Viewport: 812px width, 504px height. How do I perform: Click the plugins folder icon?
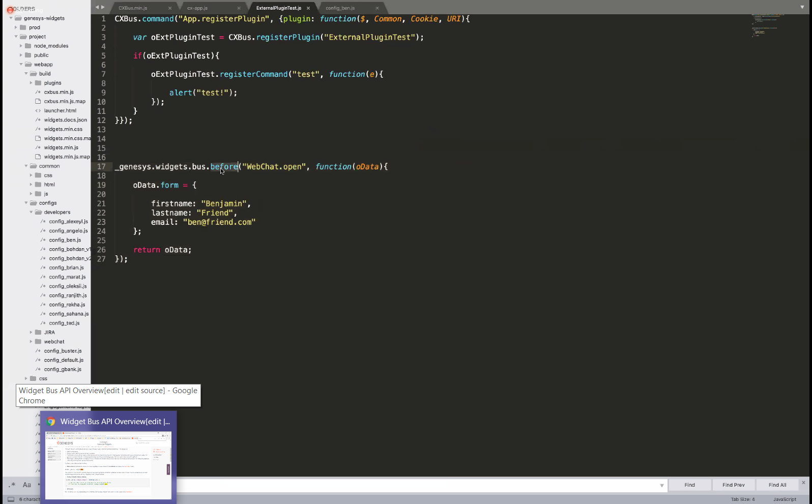[38, 83]
